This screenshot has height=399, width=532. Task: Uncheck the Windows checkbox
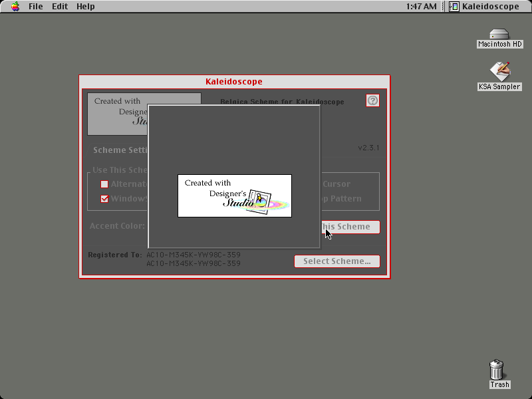(x=104, y=199)
